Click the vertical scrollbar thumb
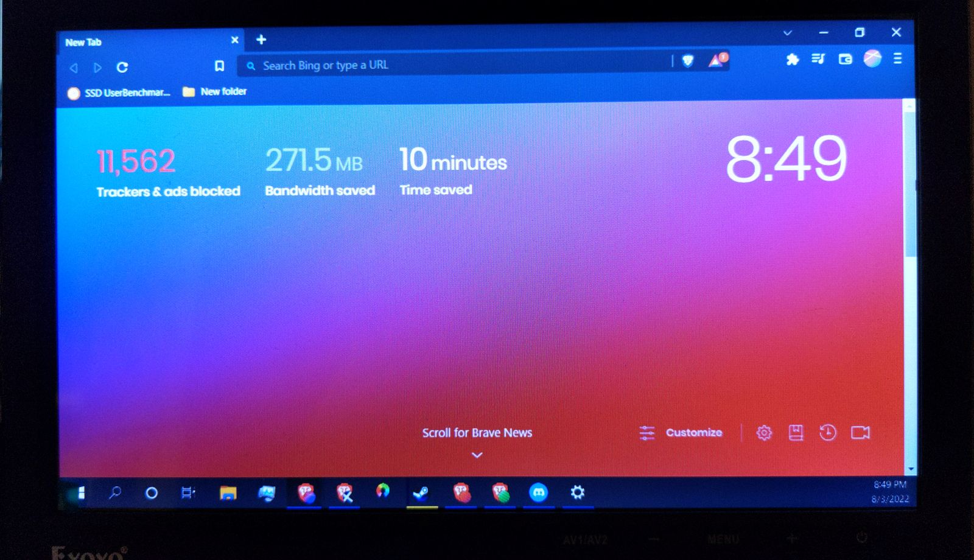This screenshot has height=560, width=974. (910, 184)
